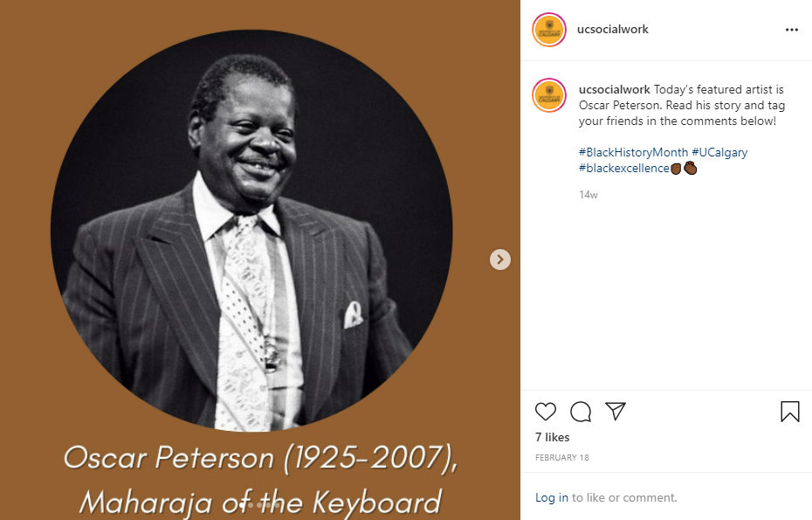Open ucsocialwork profile avatar in header
812x520 pixels.
point(549,30)
